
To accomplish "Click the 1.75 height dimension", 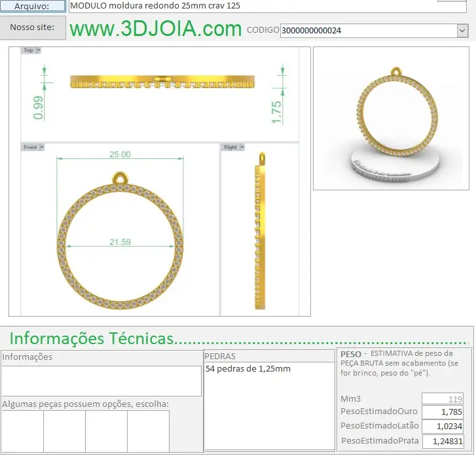I will pyautogui.click(x=276, y=113).
